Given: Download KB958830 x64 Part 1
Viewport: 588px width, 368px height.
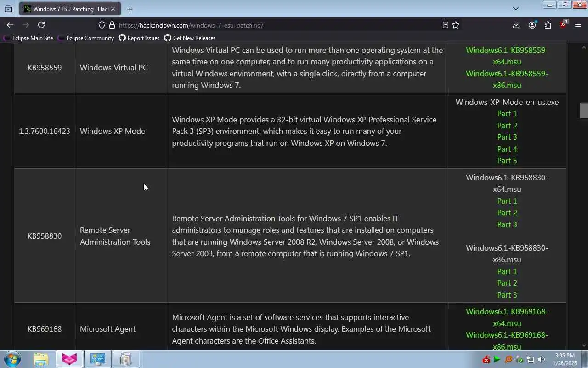Looking at the screenshot, I should tap(507, 201).
